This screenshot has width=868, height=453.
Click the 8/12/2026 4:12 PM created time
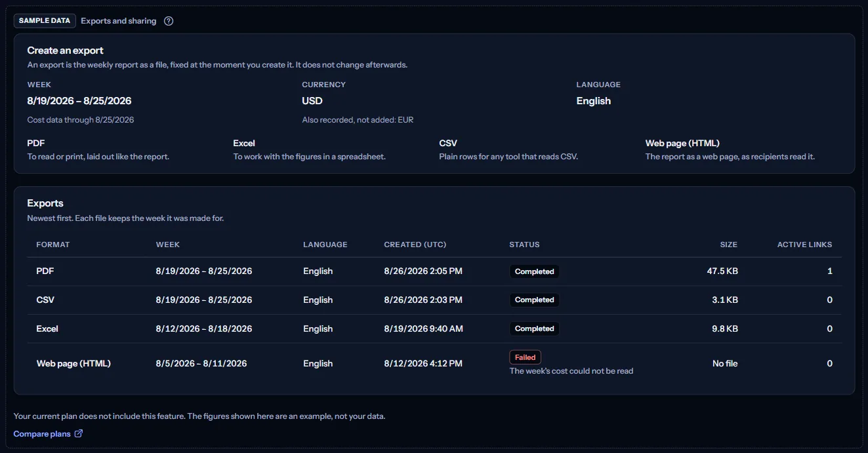423,363
